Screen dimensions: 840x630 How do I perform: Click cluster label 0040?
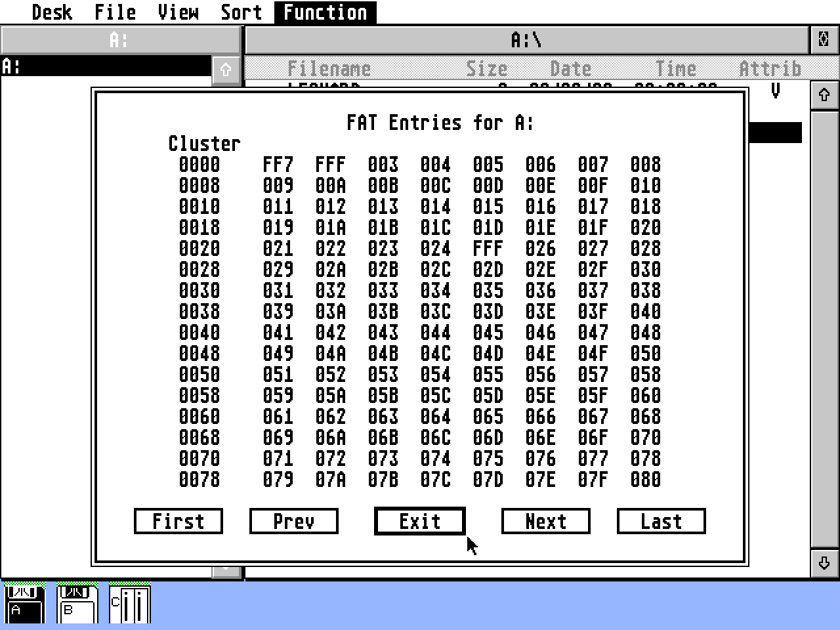199,332
